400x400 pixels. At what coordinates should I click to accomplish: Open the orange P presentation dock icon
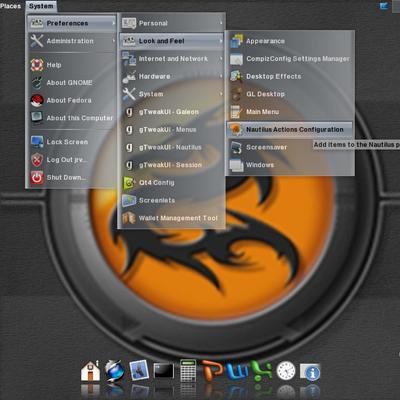pos(212,369)
